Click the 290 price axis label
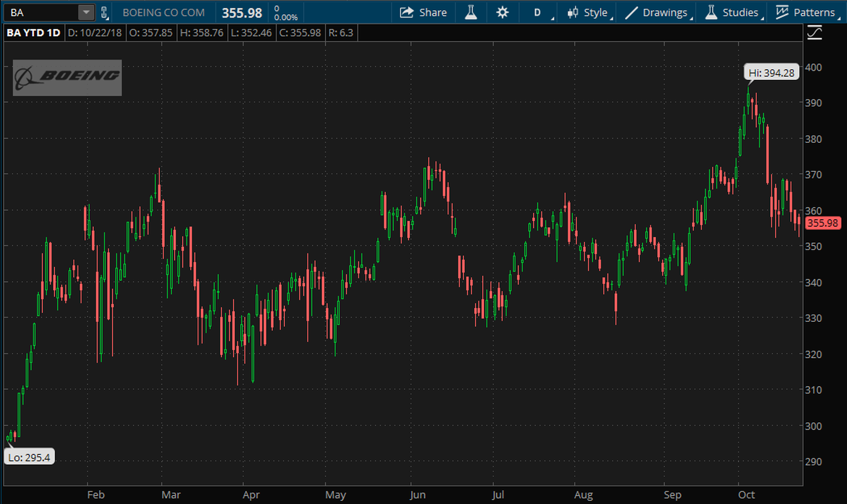Screen dimensions: 847x504 point(813,462)
